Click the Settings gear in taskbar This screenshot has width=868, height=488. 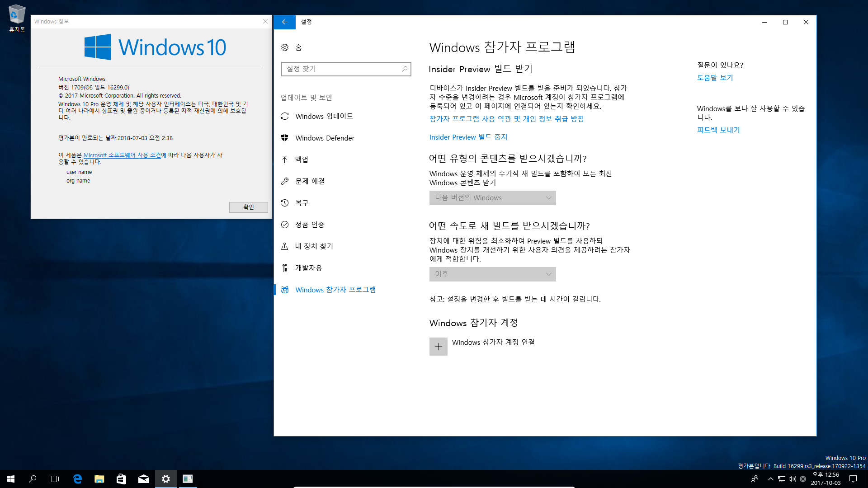coord(166,479)
